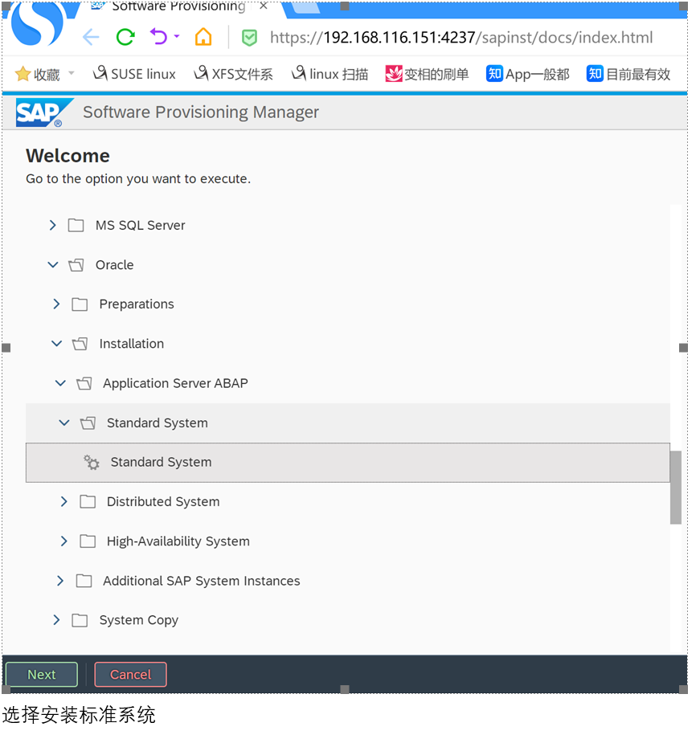700x735 pixels.
Task: Expand Additional SAP System Instances chevron
Action: click(60, 581)
